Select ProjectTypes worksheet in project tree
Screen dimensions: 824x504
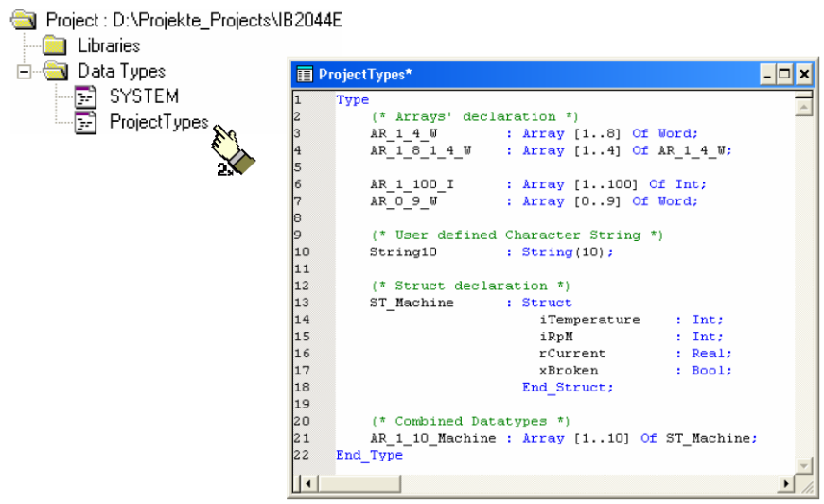pyautogui.click(x=159, y=122)
